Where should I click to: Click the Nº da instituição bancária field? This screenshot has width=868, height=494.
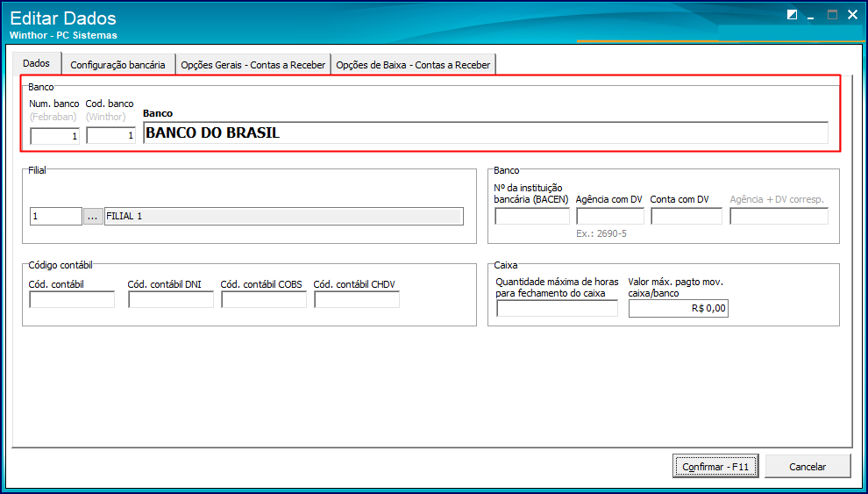pos(532,217)
